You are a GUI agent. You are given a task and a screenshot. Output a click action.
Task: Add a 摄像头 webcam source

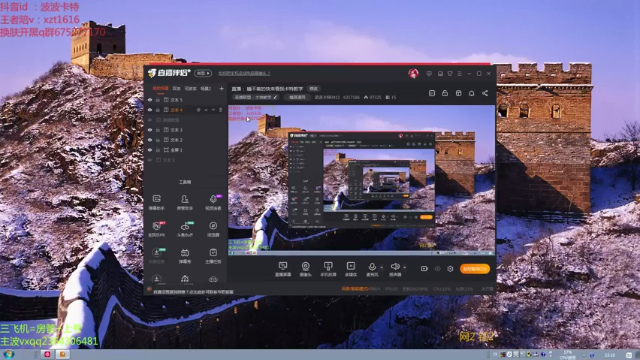tap(305, 269)
